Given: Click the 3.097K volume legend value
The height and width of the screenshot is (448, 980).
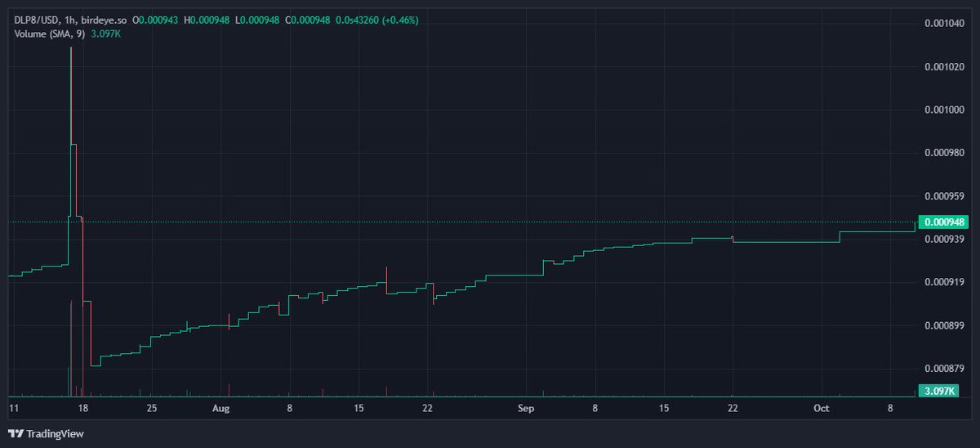Looking at the screenshot, I should [x=105, y=33].
